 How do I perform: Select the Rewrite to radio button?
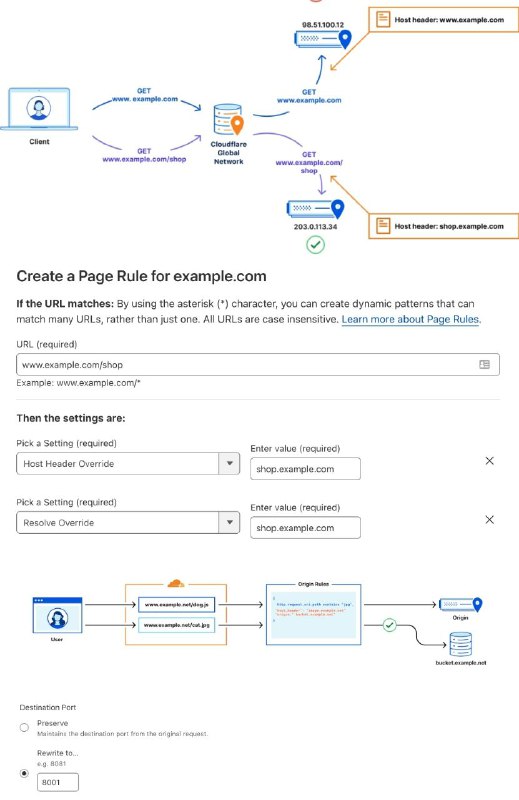24,773
